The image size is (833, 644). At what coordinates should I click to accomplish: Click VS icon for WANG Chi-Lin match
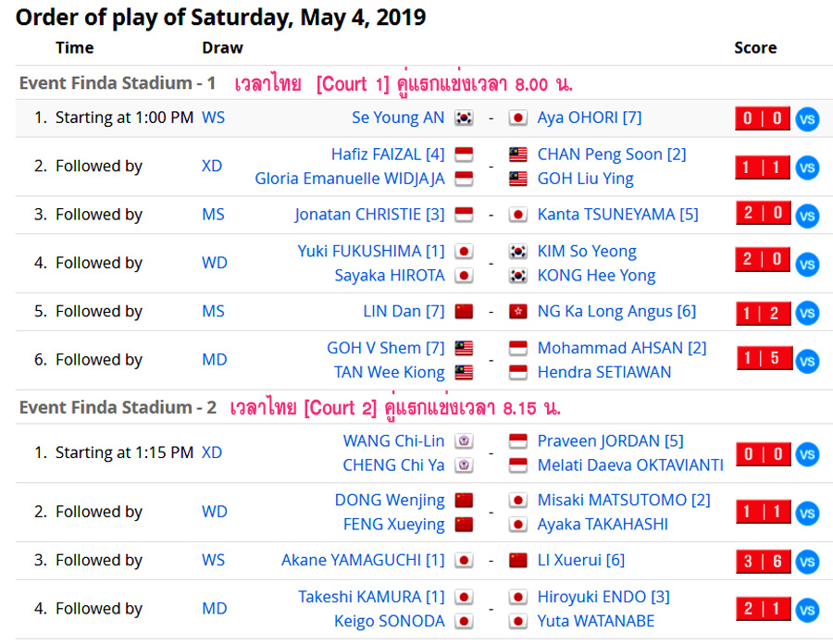click(807, 454)
